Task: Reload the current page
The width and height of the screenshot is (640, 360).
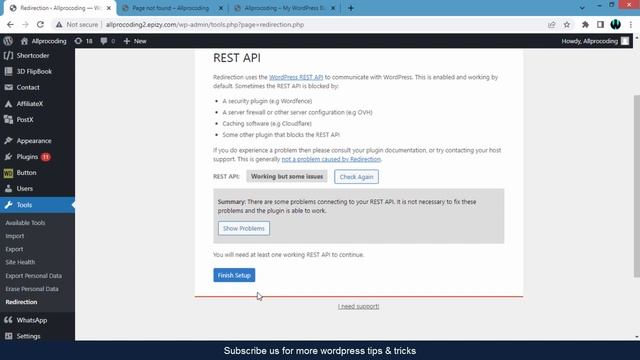Action: 40,24
